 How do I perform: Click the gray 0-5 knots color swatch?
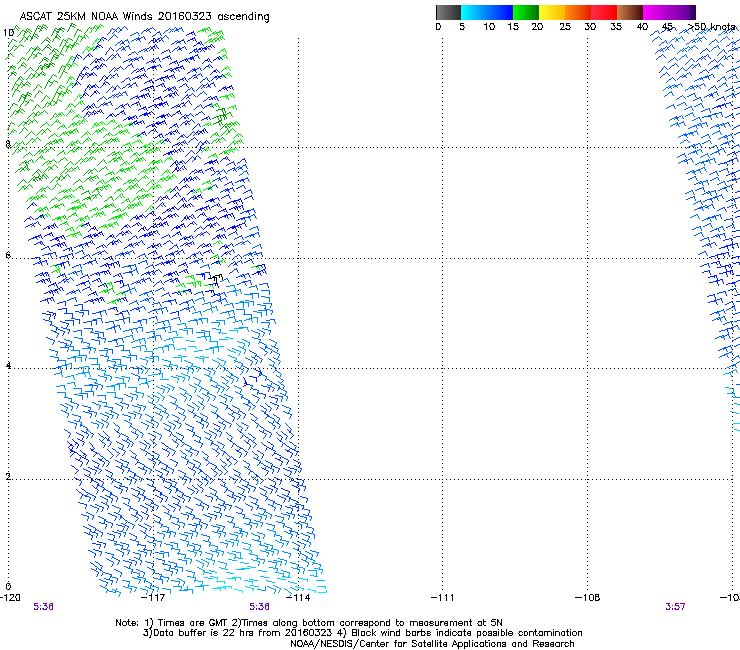tap(448, 12)
